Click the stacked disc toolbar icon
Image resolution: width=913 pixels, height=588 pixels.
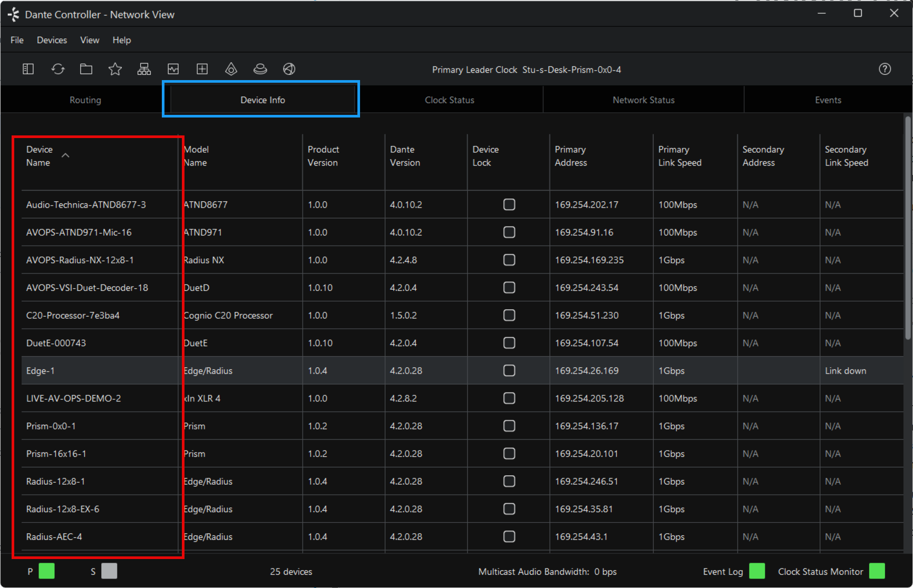[260, 69]
